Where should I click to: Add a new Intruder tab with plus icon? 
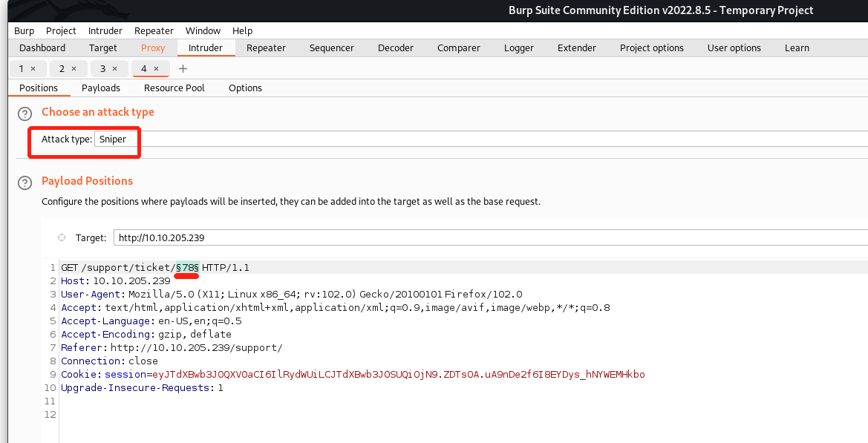click(183, 68)
